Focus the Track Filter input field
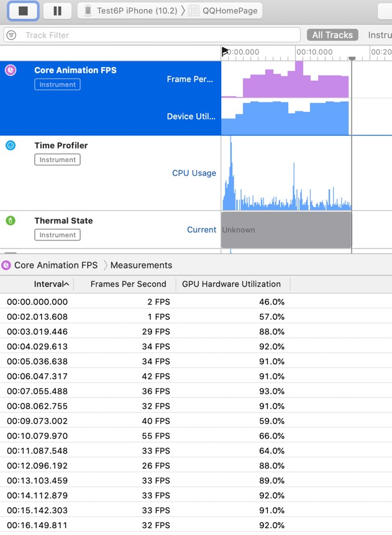 [157, 35]
